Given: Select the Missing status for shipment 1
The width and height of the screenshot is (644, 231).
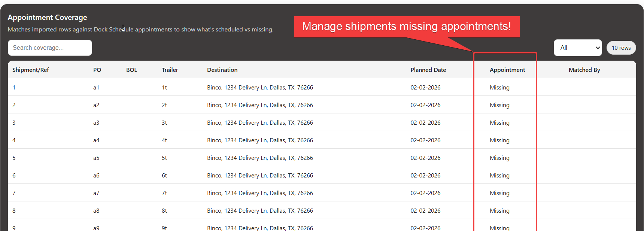Looking at the screenshot, I should (499, 88).
